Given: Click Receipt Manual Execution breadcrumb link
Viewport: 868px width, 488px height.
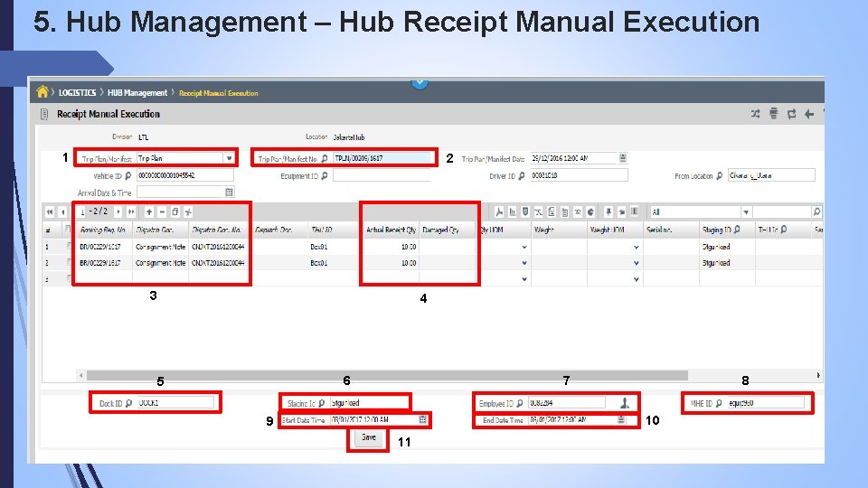Looking at the screenshot, I should tap(219, 93).
